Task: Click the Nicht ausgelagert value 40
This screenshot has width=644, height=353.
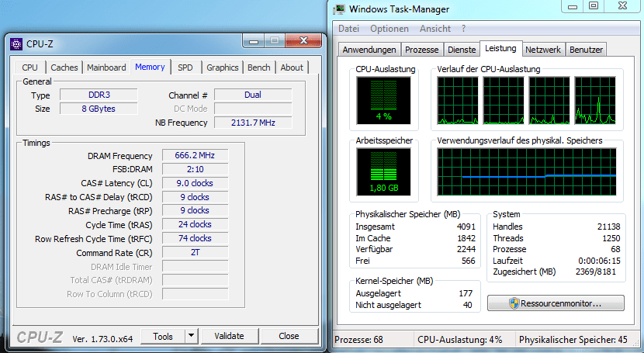Action: tap(467, 305)
